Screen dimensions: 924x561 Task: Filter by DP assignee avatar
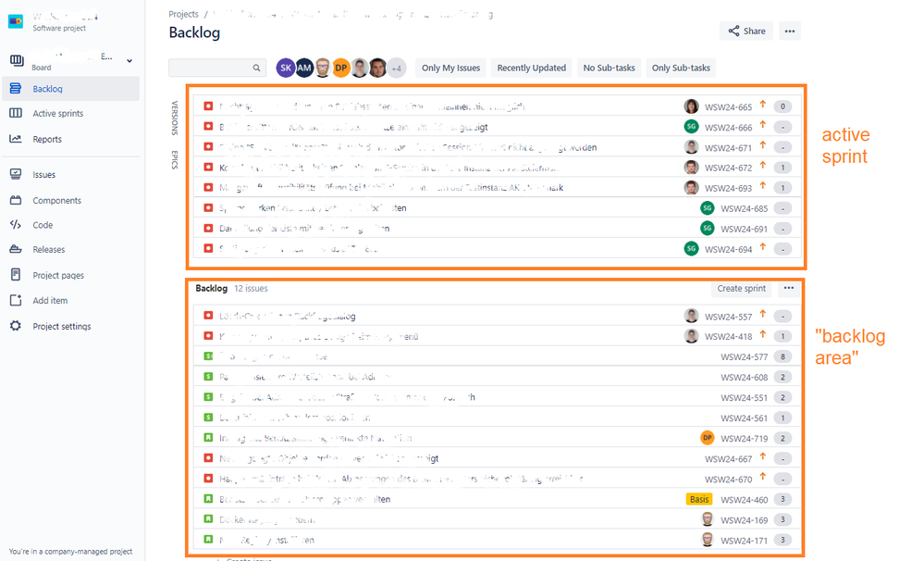coord(341,68)
